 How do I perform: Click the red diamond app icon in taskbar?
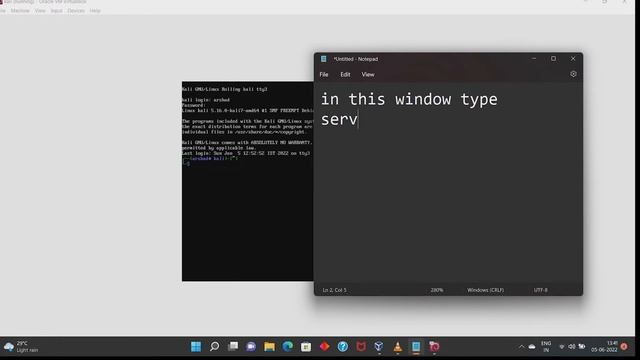click(x=324, y=347)
